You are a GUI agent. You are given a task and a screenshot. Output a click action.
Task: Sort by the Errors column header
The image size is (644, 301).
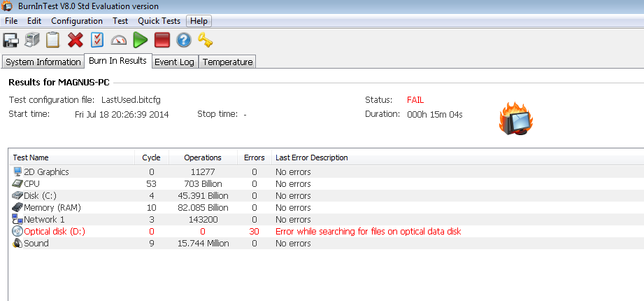coord(255,157)
